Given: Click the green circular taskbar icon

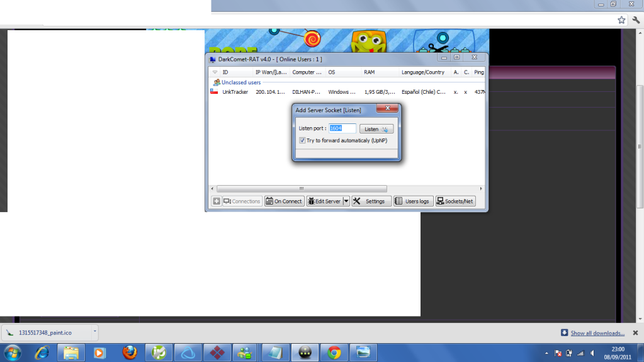Looking at the screenshot, I should (x=159, y=353).
